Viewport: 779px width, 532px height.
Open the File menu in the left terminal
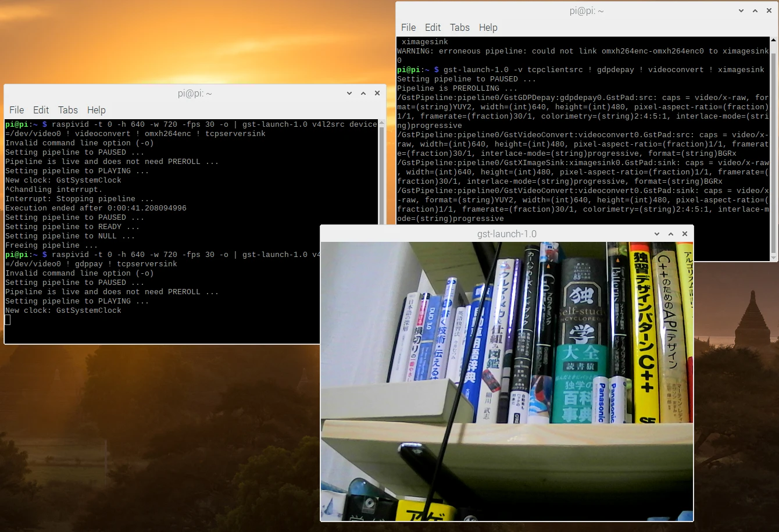coord(17,110)
